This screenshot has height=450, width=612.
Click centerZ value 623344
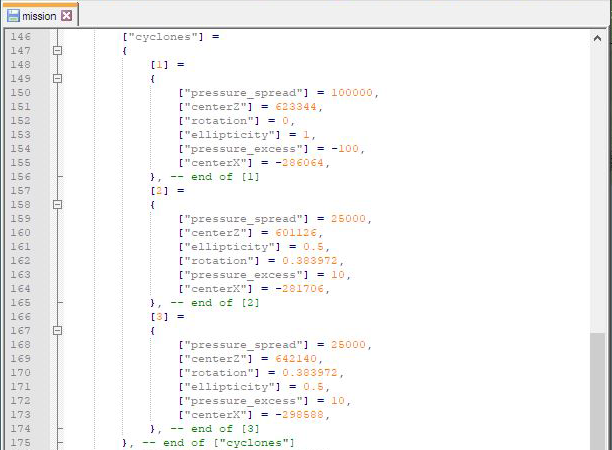[x=296, y=107]
